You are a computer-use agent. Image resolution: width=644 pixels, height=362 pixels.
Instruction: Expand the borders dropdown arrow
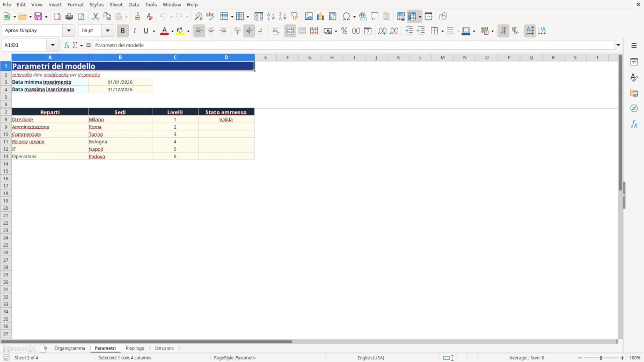tap(442, 31)
